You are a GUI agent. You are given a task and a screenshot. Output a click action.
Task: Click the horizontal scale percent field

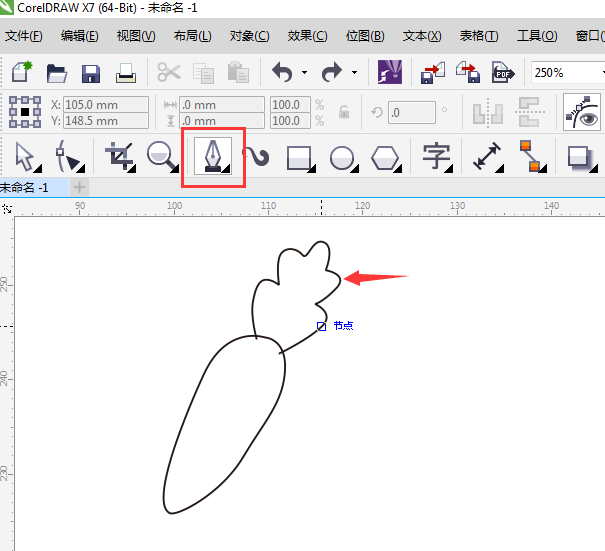click(290, 105)
